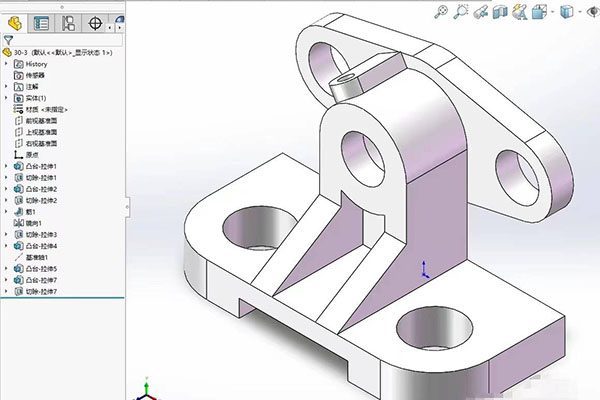Click the 切除-拉伸2 cut-extrude icon
600x400 pixels.
click(x=19, y=200)
